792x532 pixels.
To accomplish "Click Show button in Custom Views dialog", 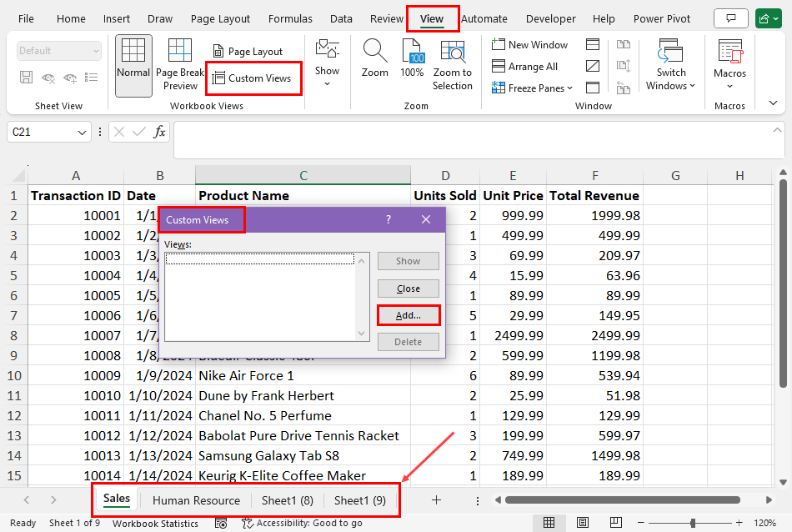I will (x=409, y=261).
